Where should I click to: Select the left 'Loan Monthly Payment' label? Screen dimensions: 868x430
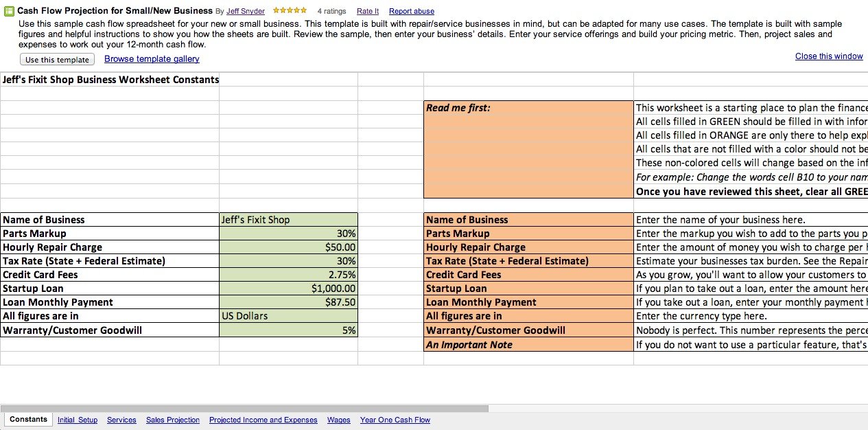110,302
